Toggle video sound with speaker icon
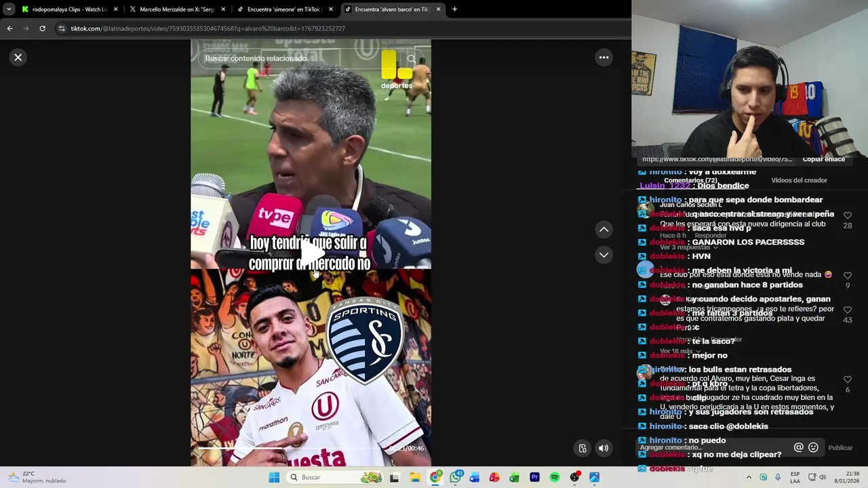Viewport: 868px width, 488px height. [604, 448]
